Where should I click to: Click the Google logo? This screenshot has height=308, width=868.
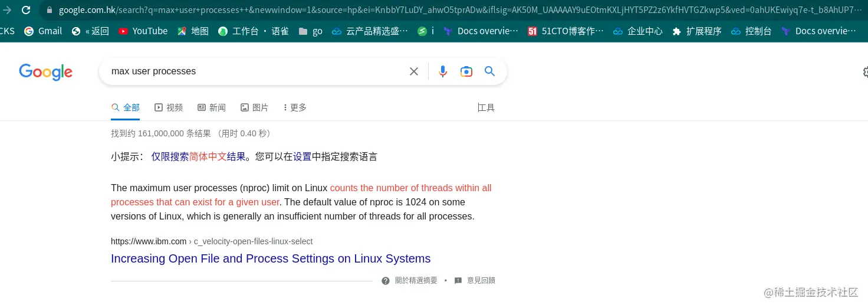pyautogui.click(x=45, y=72)
